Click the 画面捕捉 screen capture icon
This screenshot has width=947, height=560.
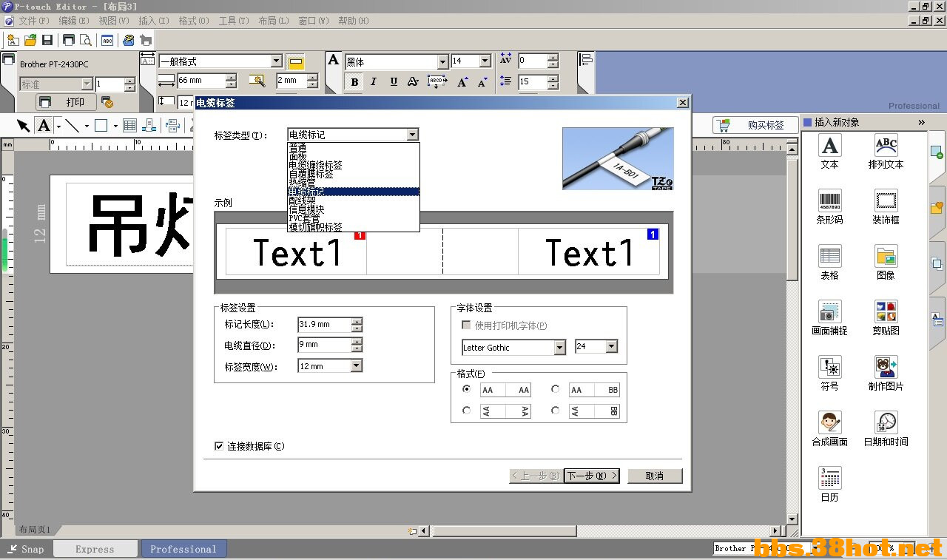(x=830, y=318)
